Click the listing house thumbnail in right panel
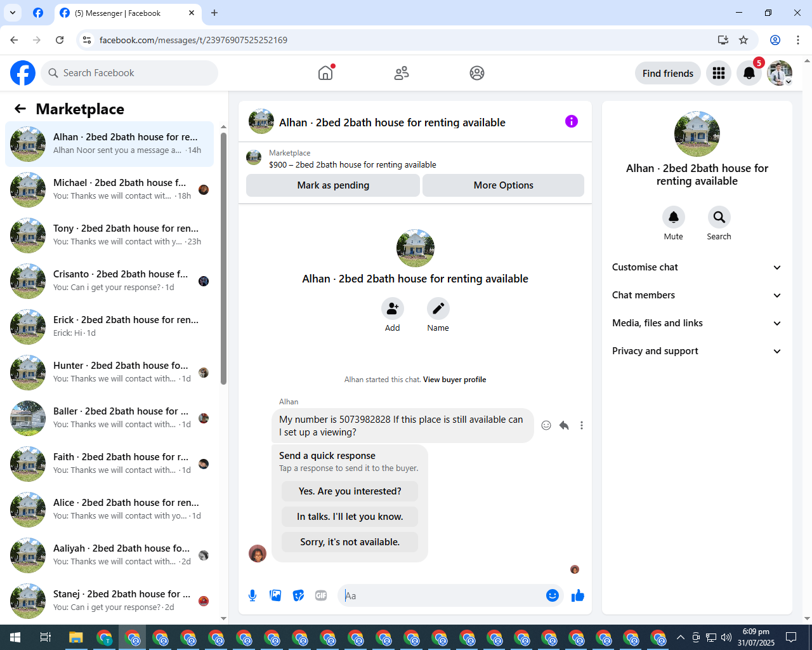Image resolution: width=812 pixels, height=650 pixels. [x=697, y=134]
